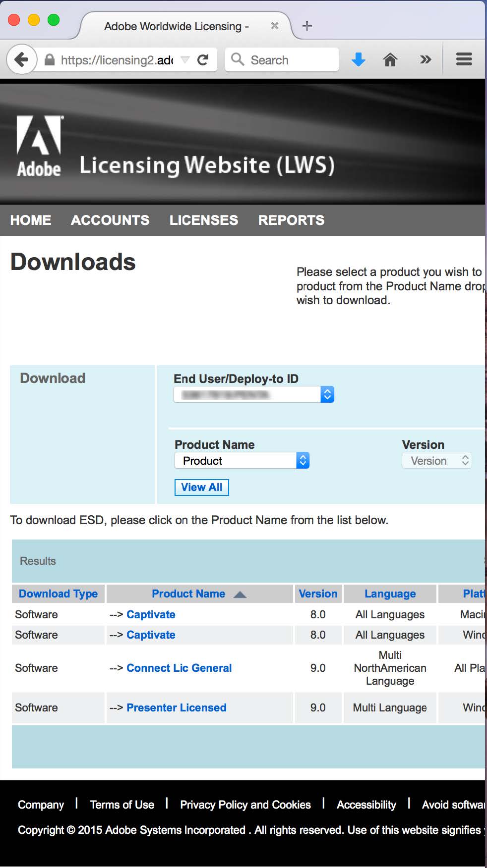
Task: Click the 'Multi NorthAmerican Language' cell
Action: click(x=390, y=668)
